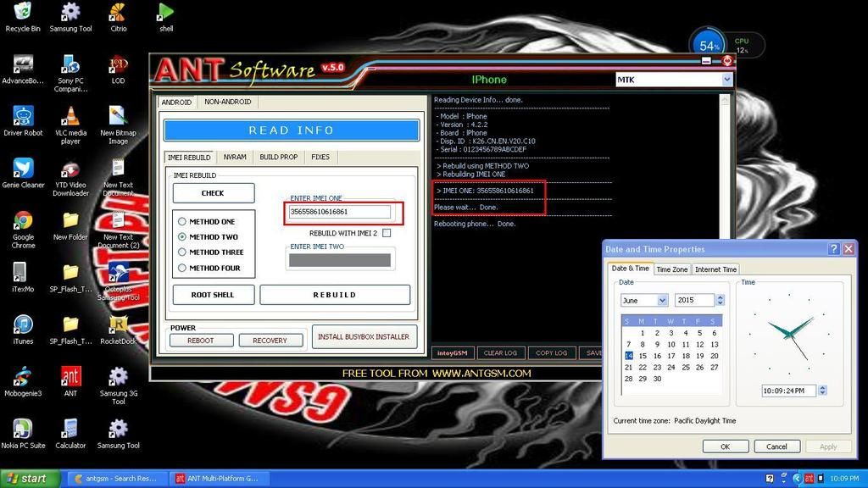Image resolution: width=868 pixels, height=488 pixels.
Task: Launch the Calculator desktop shortcut
Action: click(70, 429)
